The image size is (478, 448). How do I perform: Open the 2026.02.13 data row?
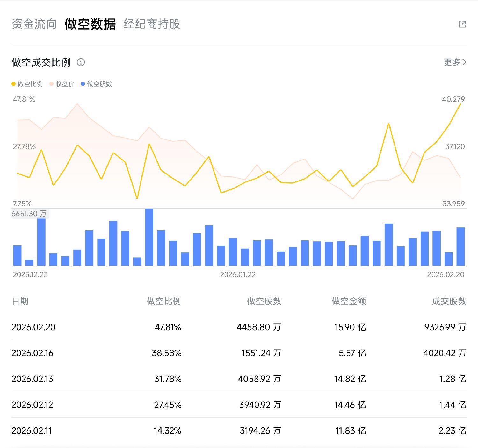tap(239, 379)
